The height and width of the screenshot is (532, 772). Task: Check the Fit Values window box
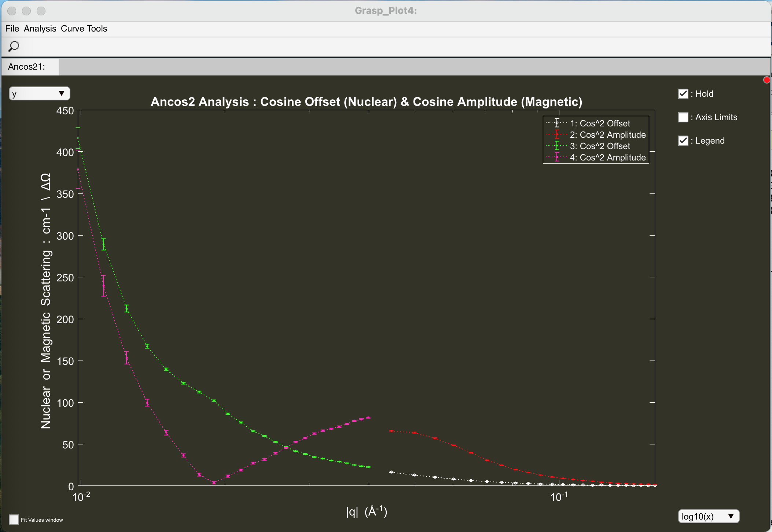coord(14,520)
